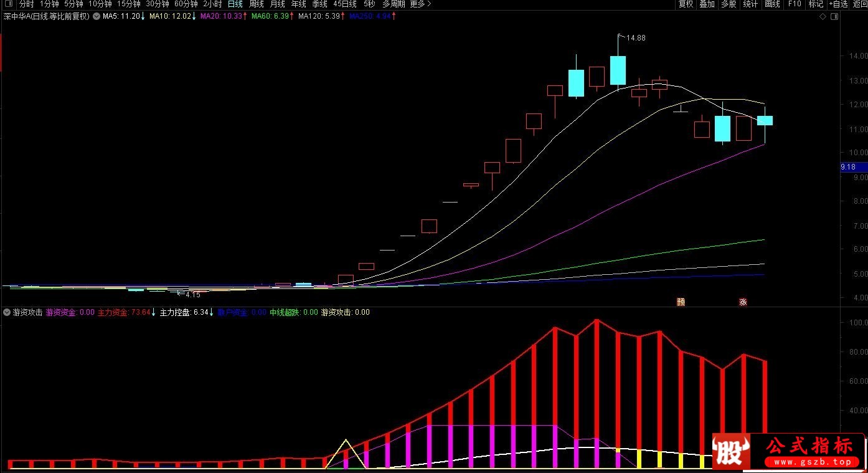Screen dimensions: 868x473
Task: Select the 45日线 period
Action: (x=345, y=4)
